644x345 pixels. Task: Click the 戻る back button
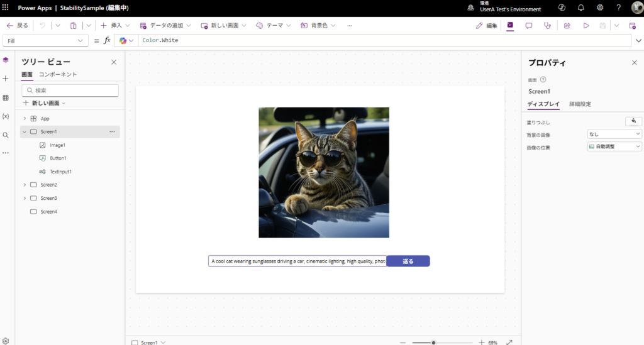18,26
